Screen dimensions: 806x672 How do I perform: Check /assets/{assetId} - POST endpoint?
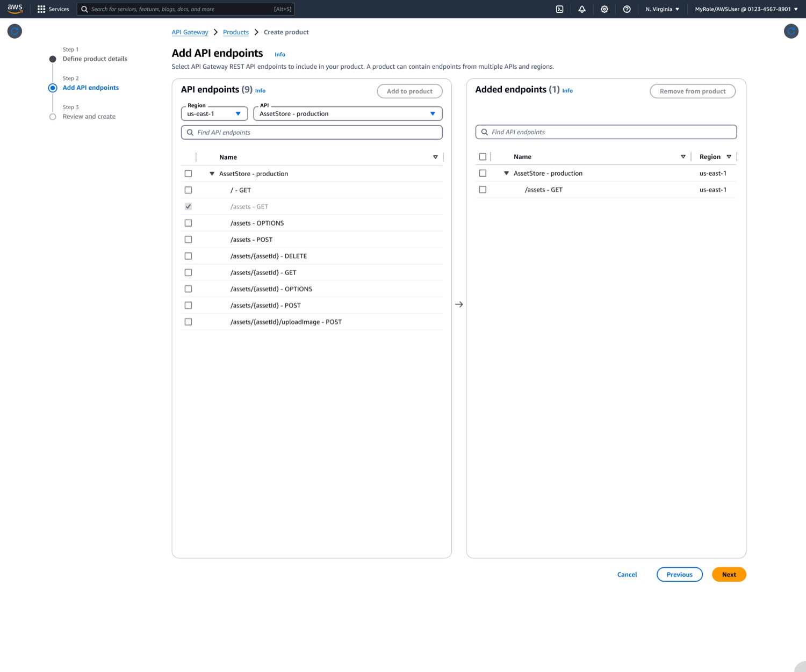(x=188, y=305)
